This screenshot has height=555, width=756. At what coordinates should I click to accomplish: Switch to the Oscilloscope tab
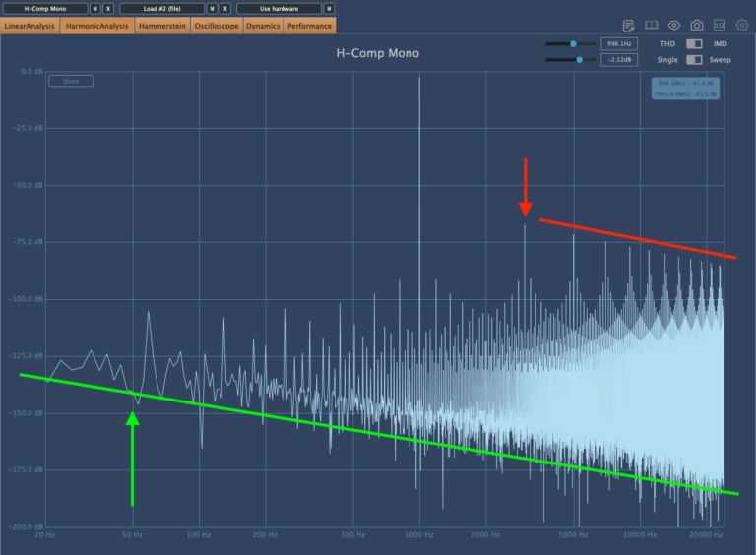coord(217,26)
